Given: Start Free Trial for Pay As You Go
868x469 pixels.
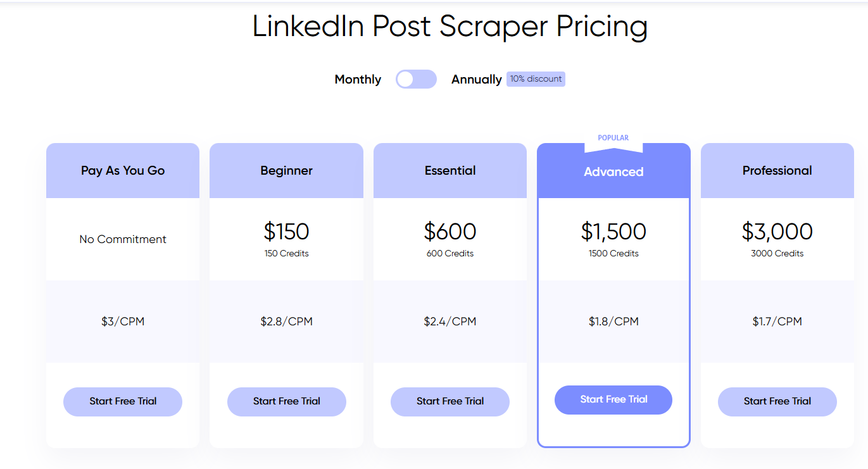Looking at the screenshot, I should 123,401.
